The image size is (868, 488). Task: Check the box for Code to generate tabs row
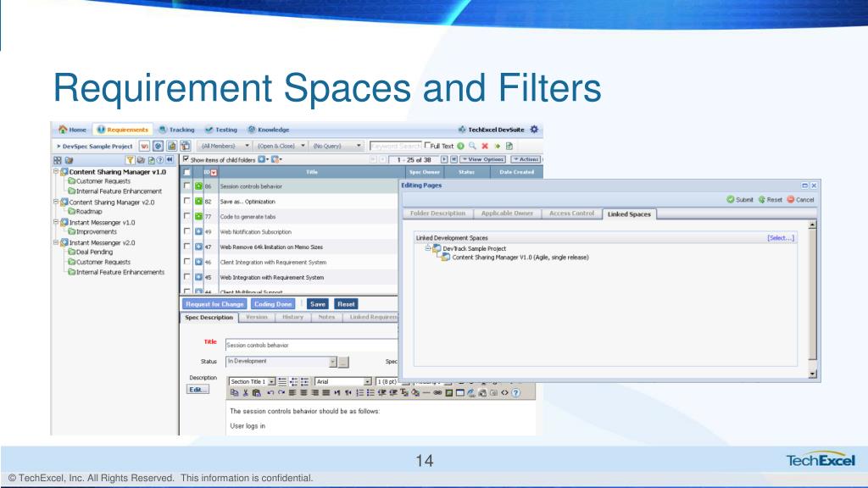pyautogui.click(x=187, y=216)
